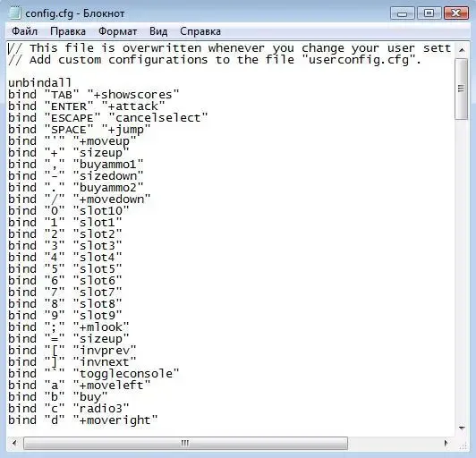The height and width of the screenshot is (458, 476).
Task: Open the Справка menu
Action: 200,31
